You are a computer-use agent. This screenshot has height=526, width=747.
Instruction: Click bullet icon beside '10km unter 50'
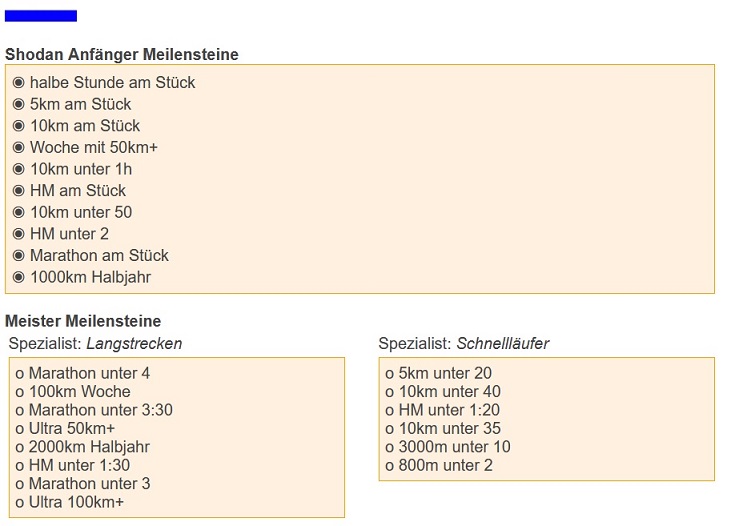(18, 212)
